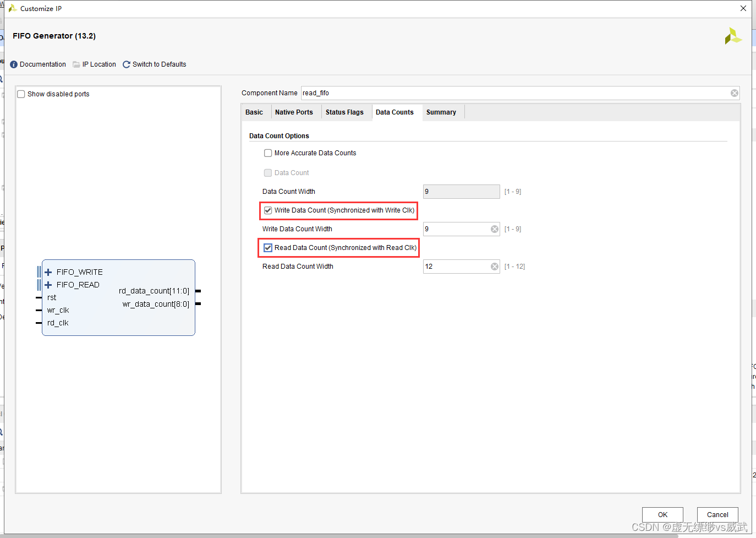
Task: Click the Data Count Options heading
Action: click(279, 136)
